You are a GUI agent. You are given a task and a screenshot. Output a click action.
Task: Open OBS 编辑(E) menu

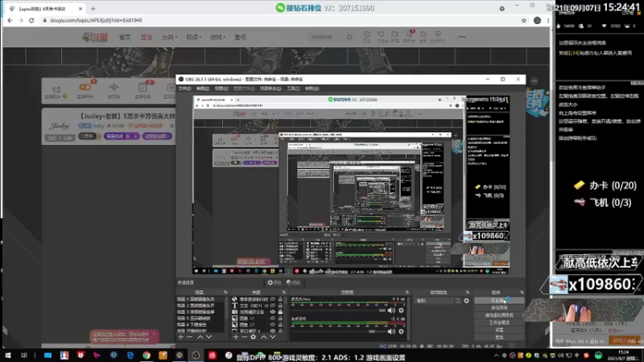pyautogui.click(x=203, y=88)
